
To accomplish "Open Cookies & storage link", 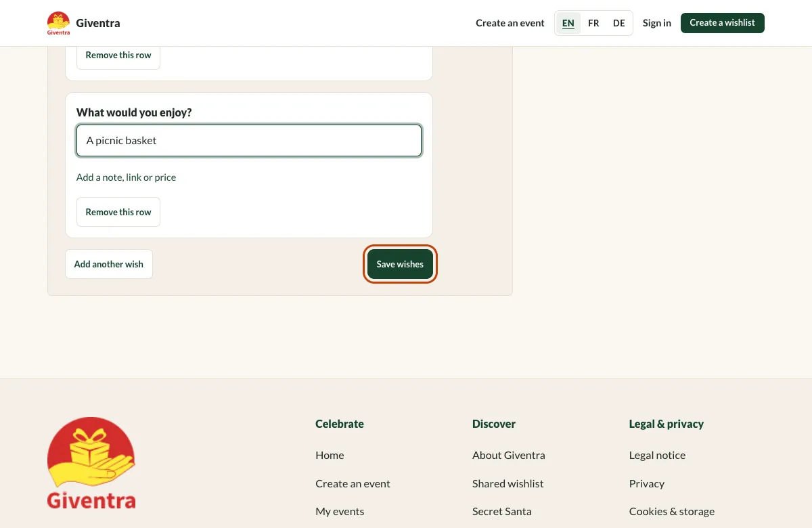I will [x=672, y=512].
